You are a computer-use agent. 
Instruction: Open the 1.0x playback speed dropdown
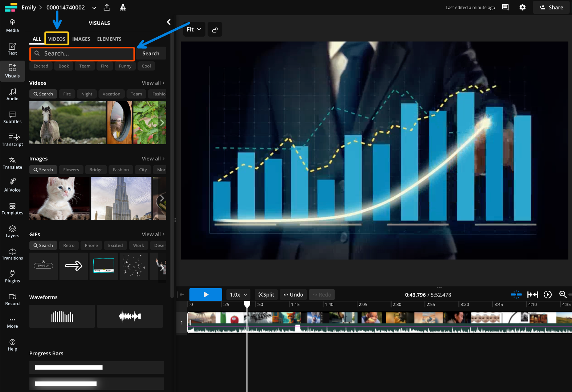point(238,294)
